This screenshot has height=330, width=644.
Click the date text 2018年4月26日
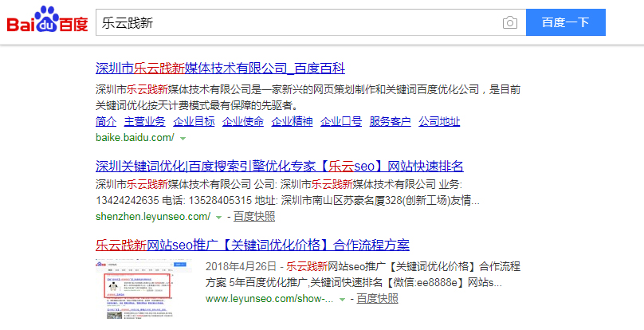(x=241, y=266)
